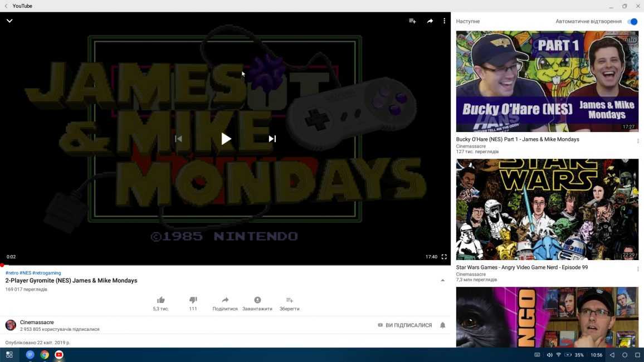Click the dislike (thumbs down) icon
The width and height of the screenshot is (644, 362).
(193, 300)
